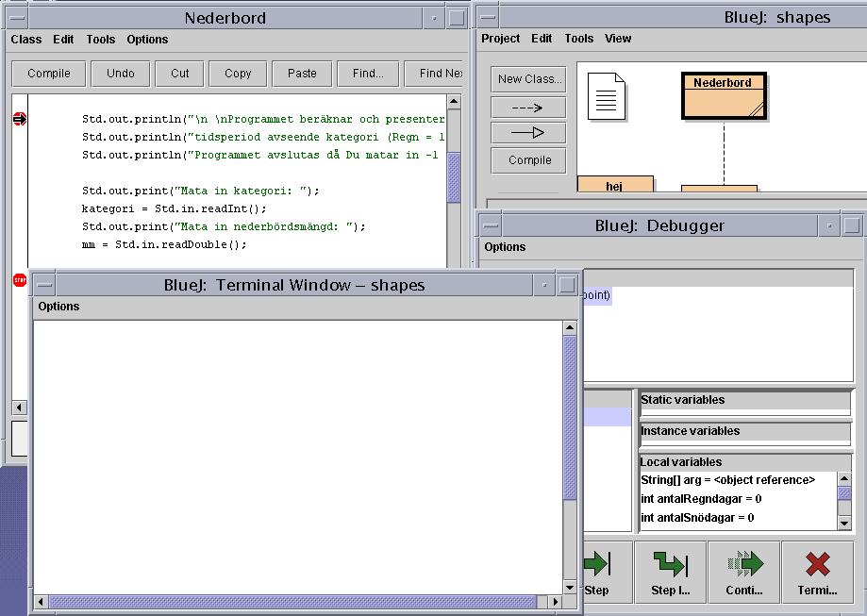Open the View menu in BlueJ shapes
Screen dimensions: 867x616
(x=618, y=38)
